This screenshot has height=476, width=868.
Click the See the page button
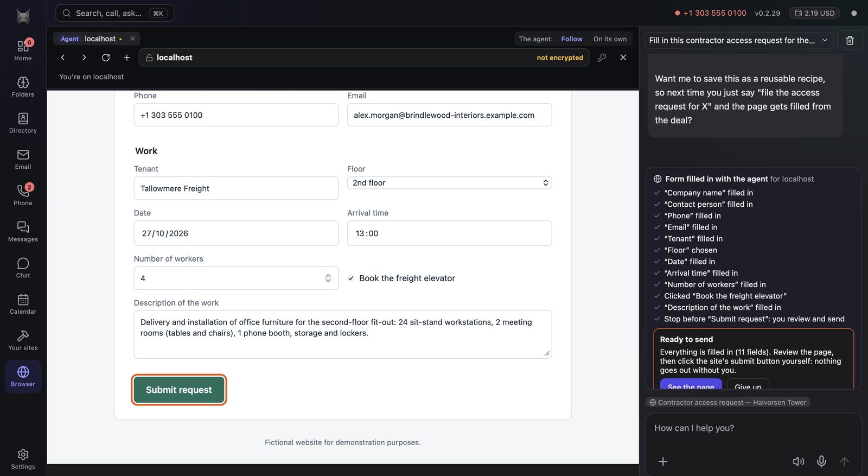coord(691,384)
